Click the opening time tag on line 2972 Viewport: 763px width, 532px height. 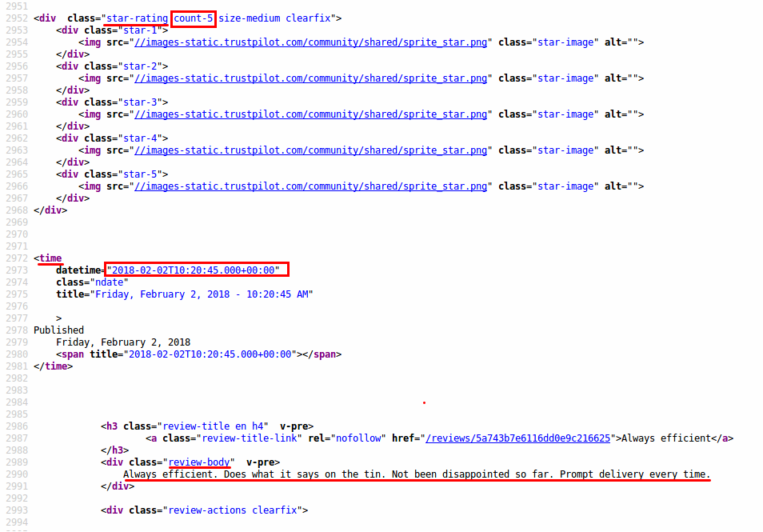point(48,258)
